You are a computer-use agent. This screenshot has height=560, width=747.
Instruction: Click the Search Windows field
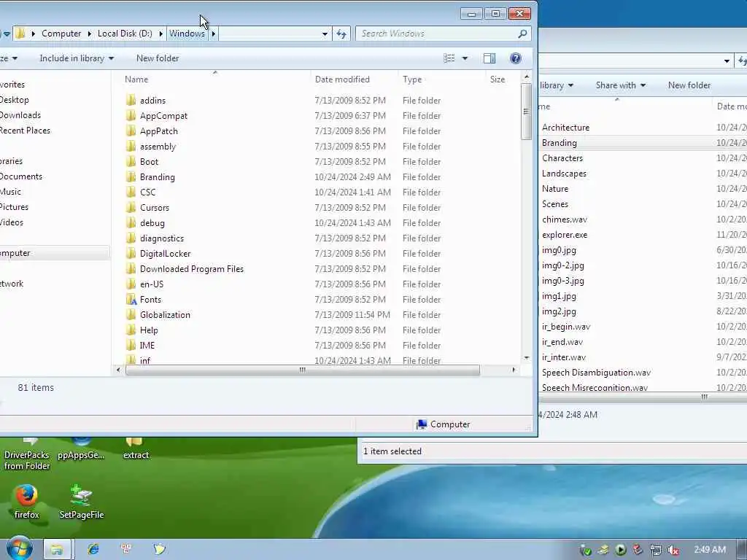point(443,34)
